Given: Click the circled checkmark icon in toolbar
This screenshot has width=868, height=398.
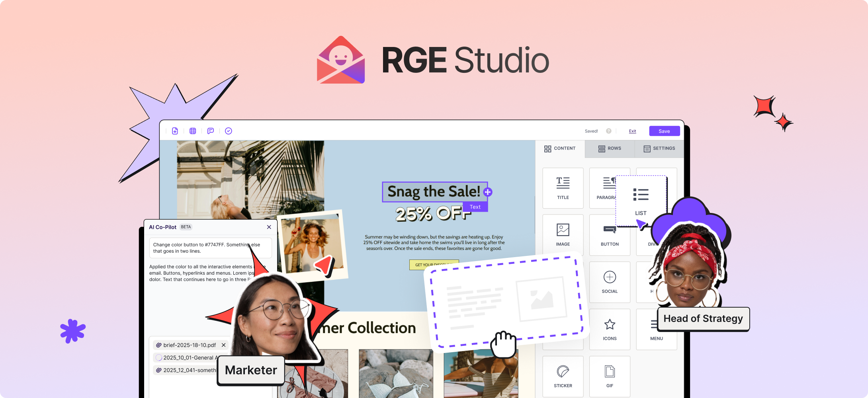Looking at the screenshot, I should click(229, 131).
